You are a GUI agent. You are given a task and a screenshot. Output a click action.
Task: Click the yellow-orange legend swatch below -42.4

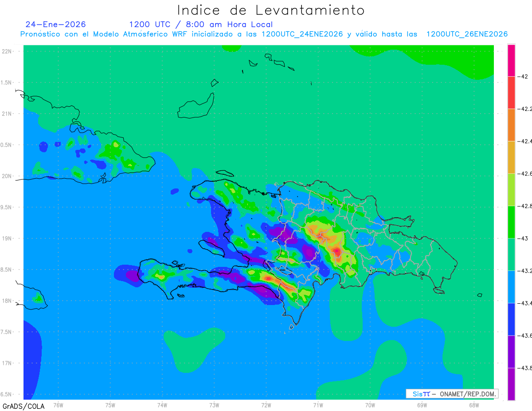click(511, 157)
